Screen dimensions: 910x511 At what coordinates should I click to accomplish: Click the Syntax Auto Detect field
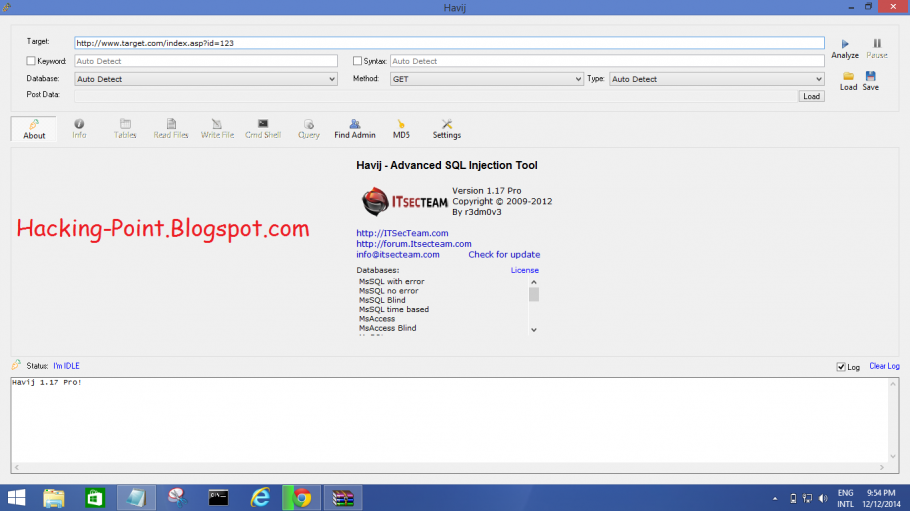coord(607,61)
